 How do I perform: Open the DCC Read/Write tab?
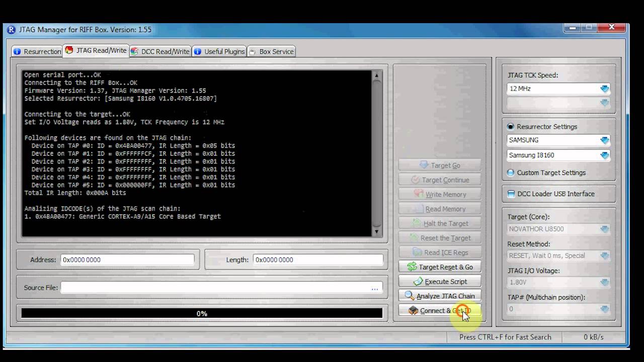click(160, 51)
